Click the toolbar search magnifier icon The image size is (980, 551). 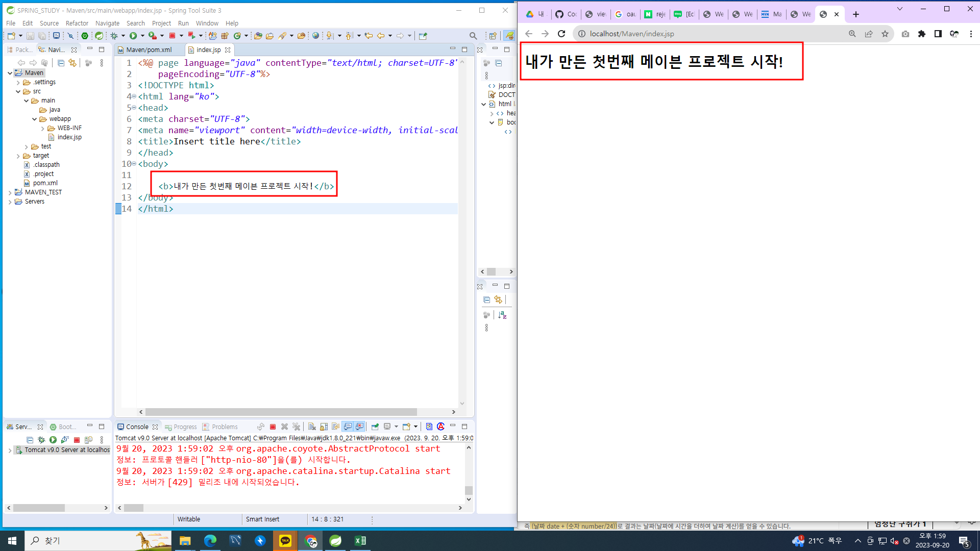[x=473, y=36]
